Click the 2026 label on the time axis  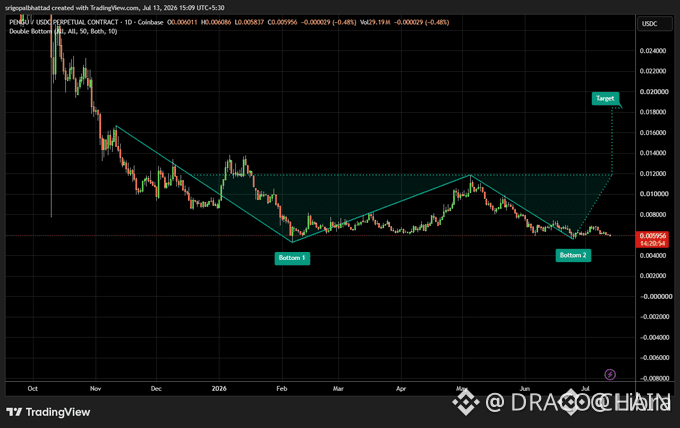coord(219,389)
